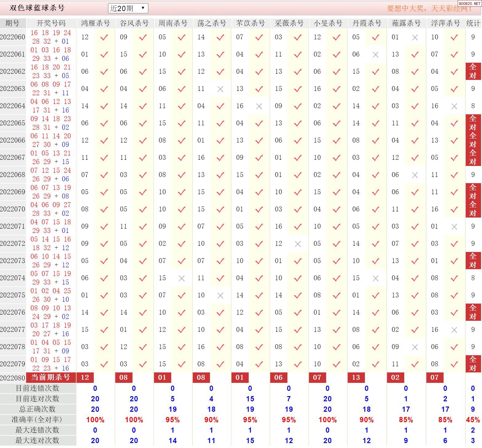Click blue ball 16 in row 2022079
Screen dimensions: 482x448
click(x=65, y=368)
